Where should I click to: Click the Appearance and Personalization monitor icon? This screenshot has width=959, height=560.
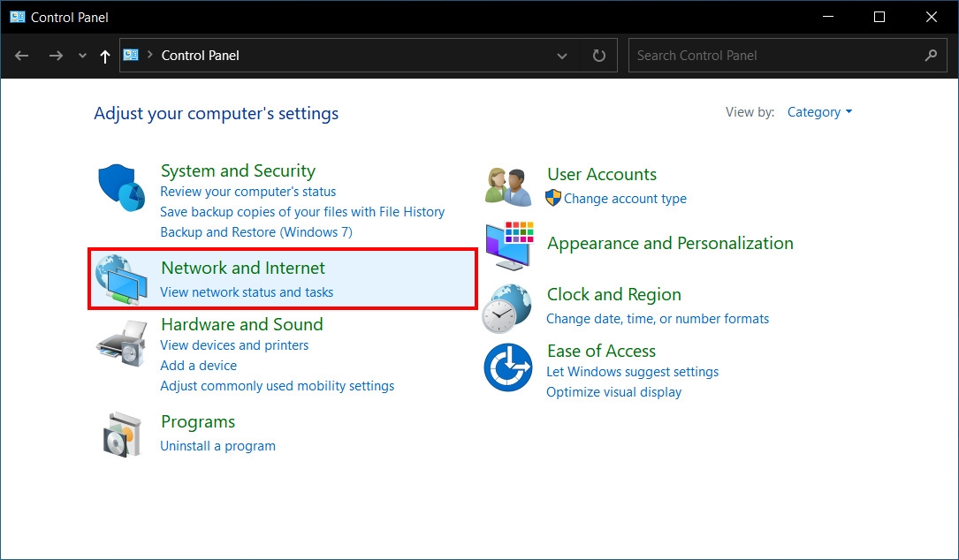tap(509, 246)
